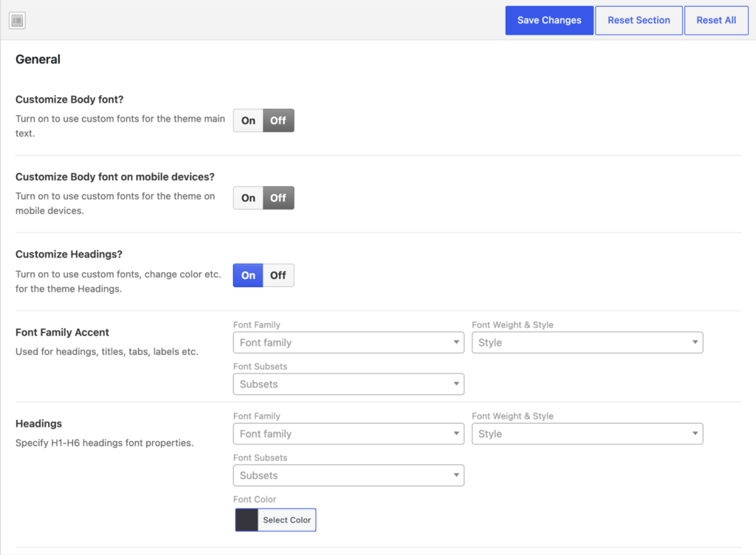Click Save Changes button
Screen dimensions: 756x555
click(549, 20)
